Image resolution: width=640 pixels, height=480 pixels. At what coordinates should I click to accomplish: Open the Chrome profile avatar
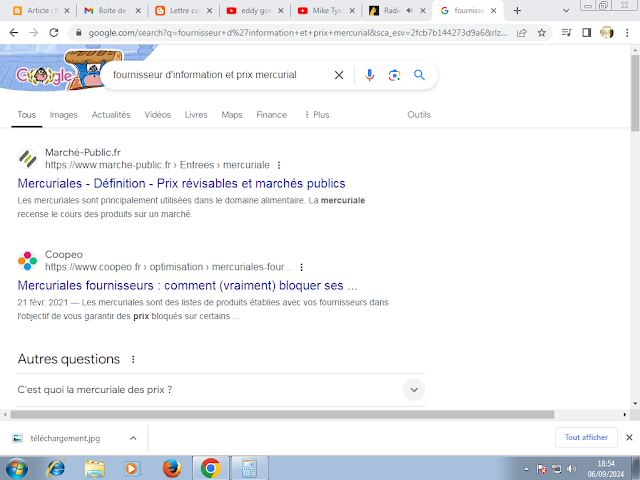click(607, 33)
